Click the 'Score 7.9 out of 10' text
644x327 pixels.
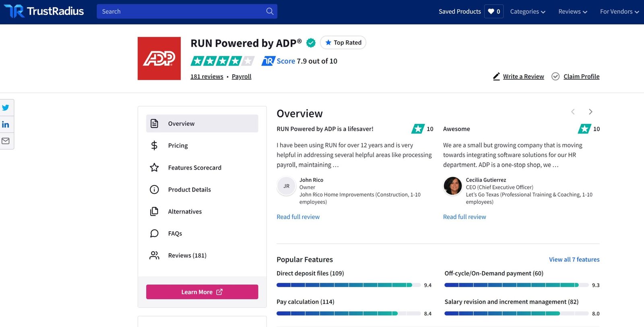(307, 61)
